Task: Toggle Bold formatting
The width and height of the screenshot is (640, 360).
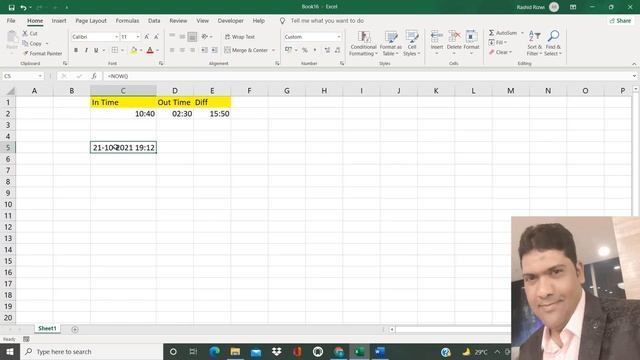Action: (x=76, y=50)
